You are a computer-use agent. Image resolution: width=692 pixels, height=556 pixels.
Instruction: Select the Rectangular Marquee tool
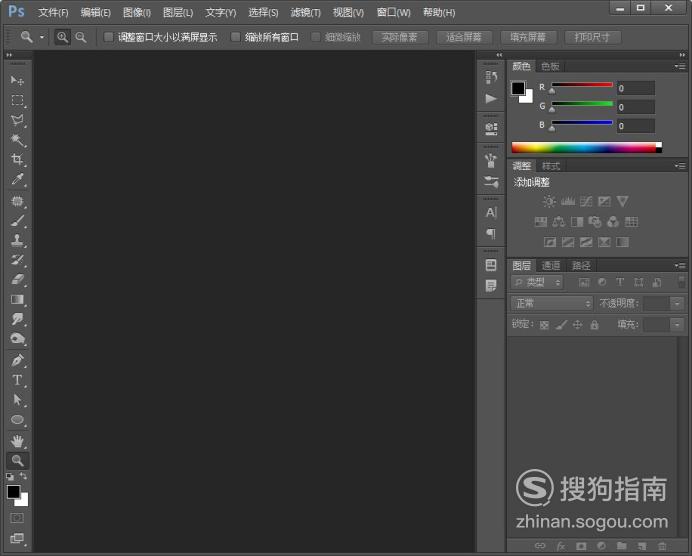tap(17, 100)
